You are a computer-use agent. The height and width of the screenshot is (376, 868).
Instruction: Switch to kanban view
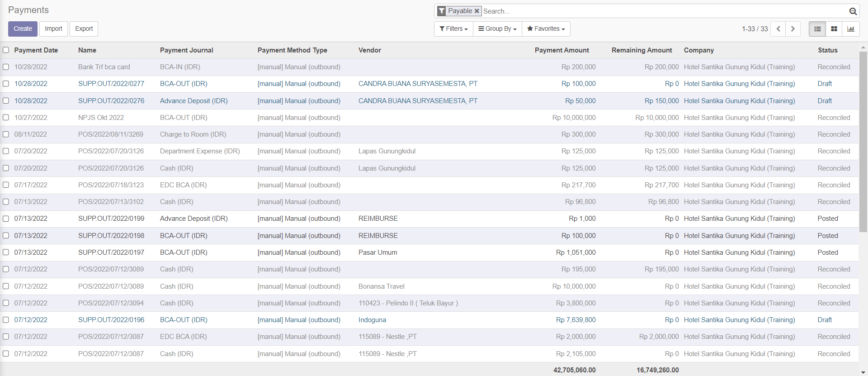[834, 29]
